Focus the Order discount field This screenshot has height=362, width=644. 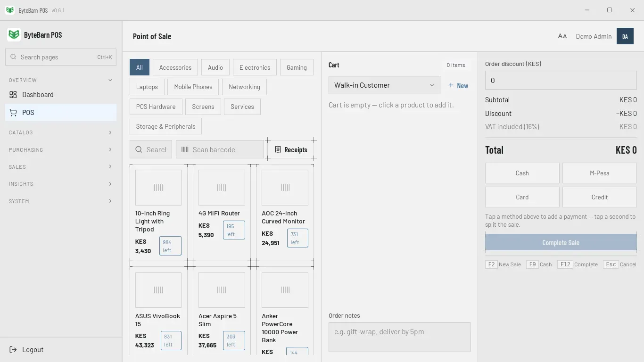[x=561, y=80]
